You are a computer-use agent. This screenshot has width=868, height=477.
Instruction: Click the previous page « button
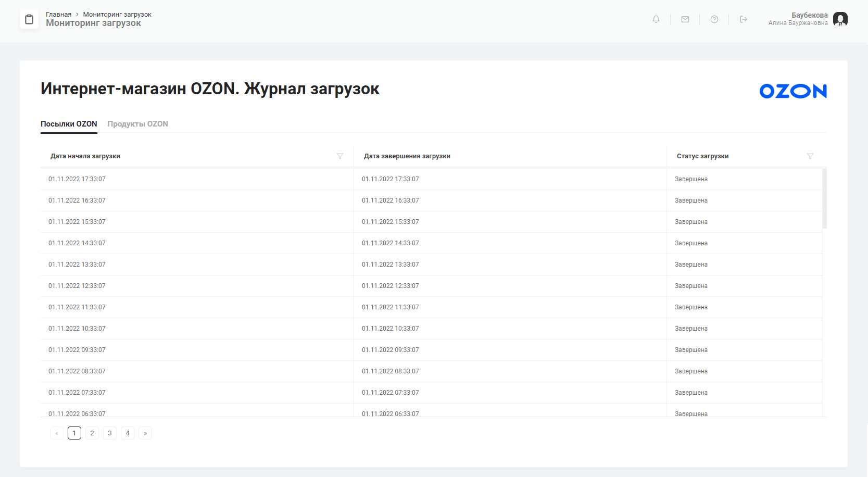coord(56,433)
